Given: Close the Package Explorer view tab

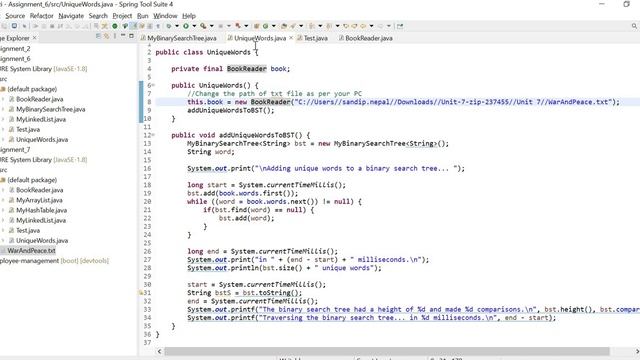Looking at the screenshot, I should tap(35, 38).
